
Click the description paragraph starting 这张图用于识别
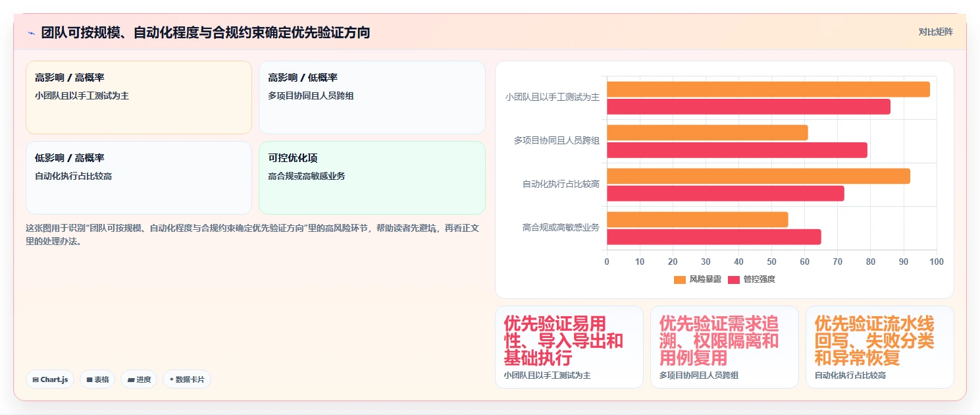[253, 235]
